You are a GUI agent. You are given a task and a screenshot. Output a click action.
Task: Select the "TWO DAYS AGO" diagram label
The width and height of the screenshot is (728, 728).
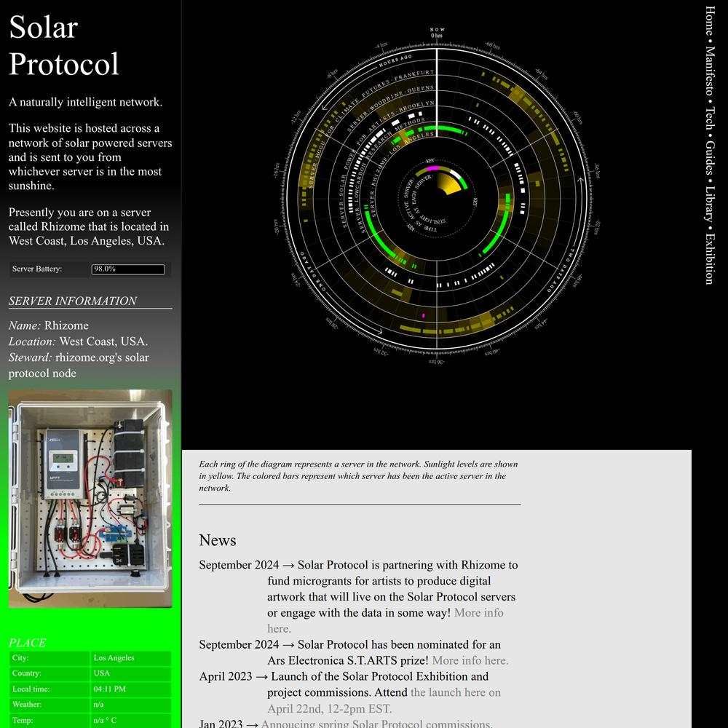point(561,270)
